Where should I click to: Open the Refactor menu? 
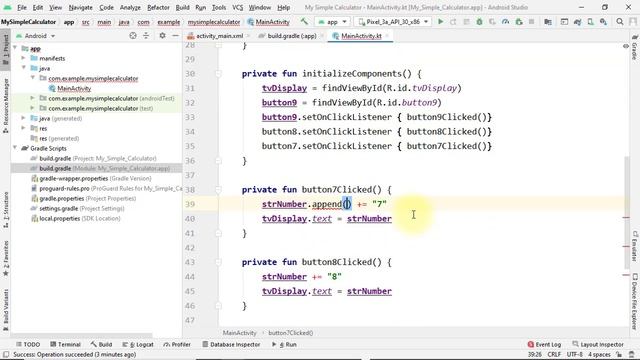tap(158, 7)
